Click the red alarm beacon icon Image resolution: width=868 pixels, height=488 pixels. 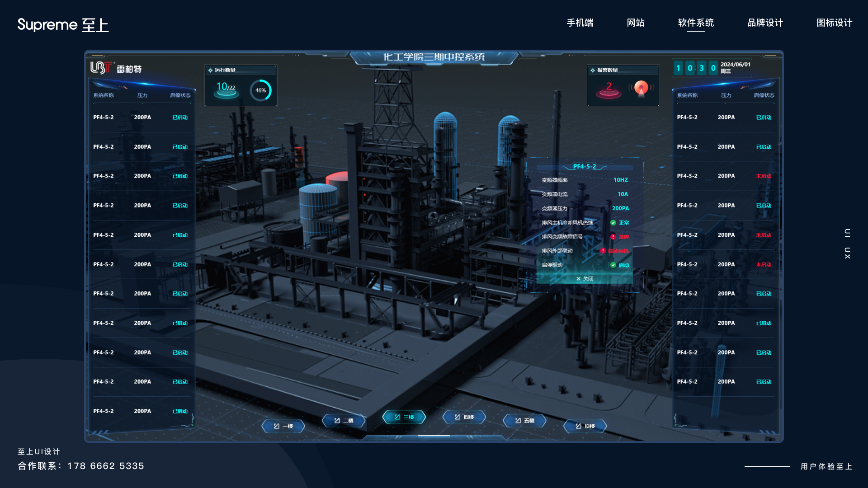(641, 88)
